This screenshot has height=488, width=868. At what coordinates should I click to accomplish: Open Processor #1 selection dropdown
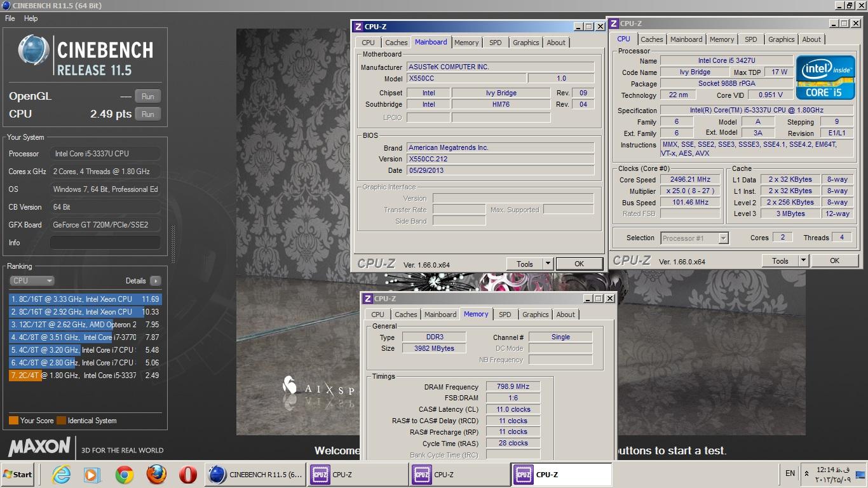pos(694,238)
